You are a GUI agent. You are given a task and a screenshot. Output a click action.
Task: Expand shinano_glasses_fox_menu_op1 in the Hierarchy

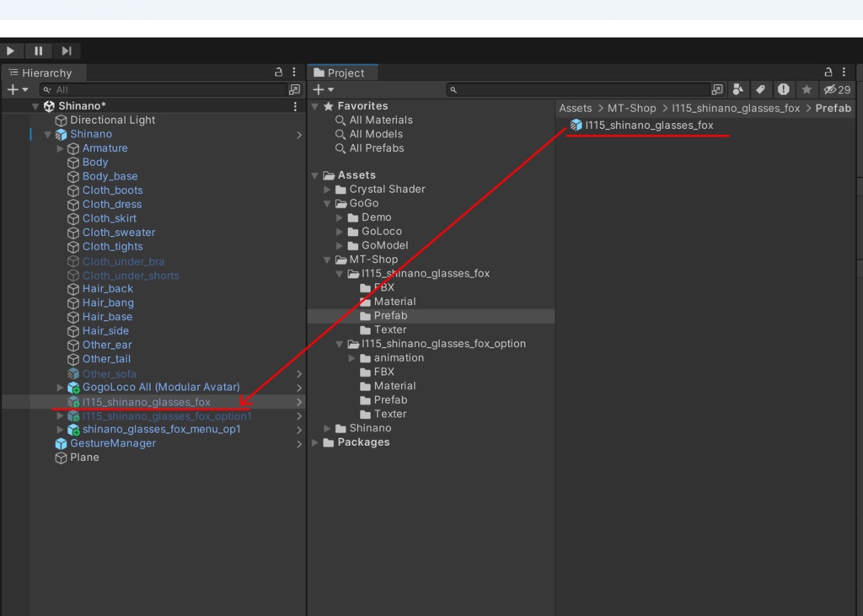tap(61, 430)
